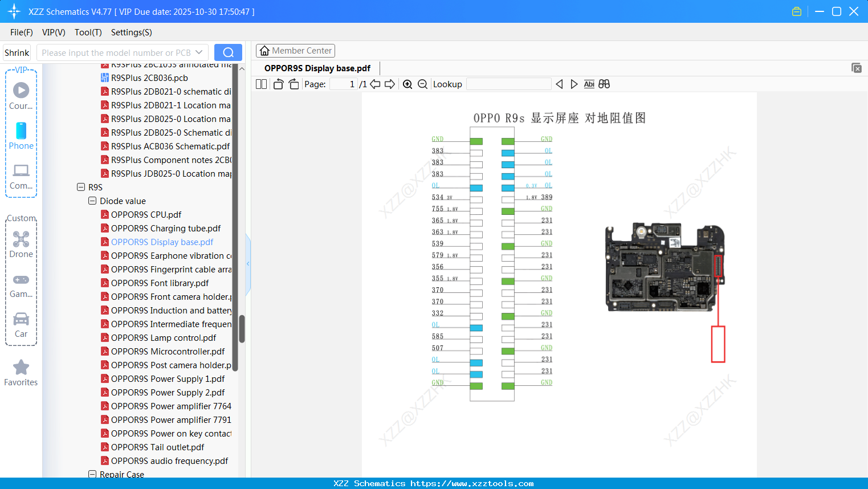Viewport: 868px width, 489px height.
Task: Open the Courses sidebar category
Action: (x=21, y=96)
